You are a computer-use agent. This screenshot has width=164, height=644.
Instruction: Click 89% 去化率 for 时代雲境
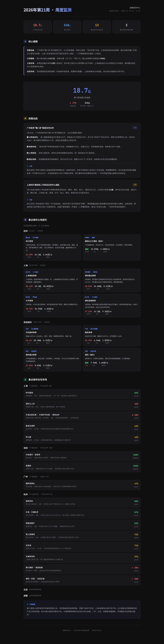pos(136,394)
